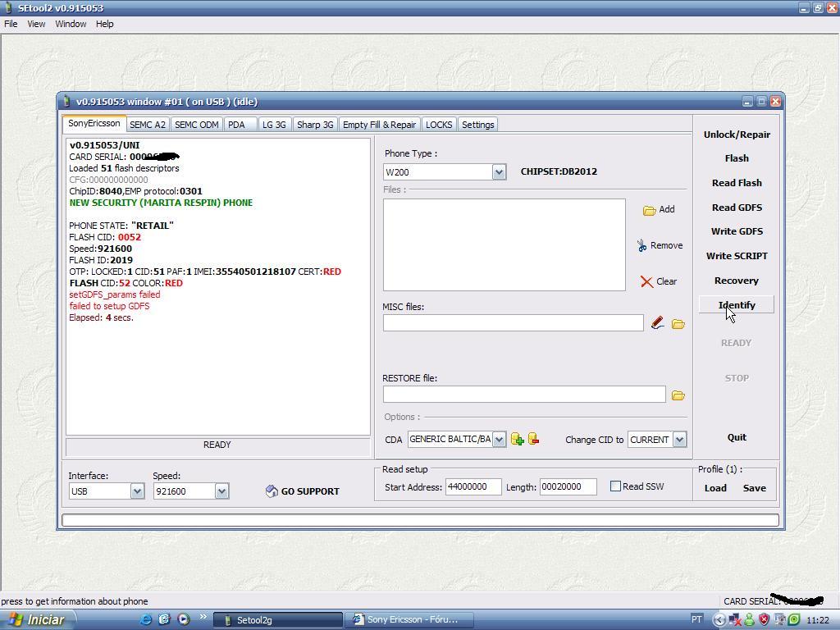
Task: Switch to the SEMC ODM tab
Action: [197, 125]
